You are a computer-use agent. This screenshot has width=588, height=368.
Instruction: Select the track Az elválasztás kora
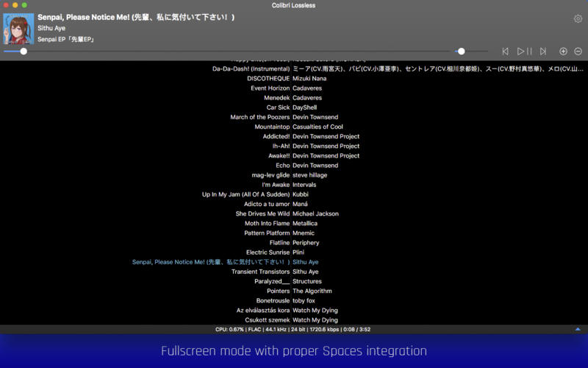[x=263, y=311]
